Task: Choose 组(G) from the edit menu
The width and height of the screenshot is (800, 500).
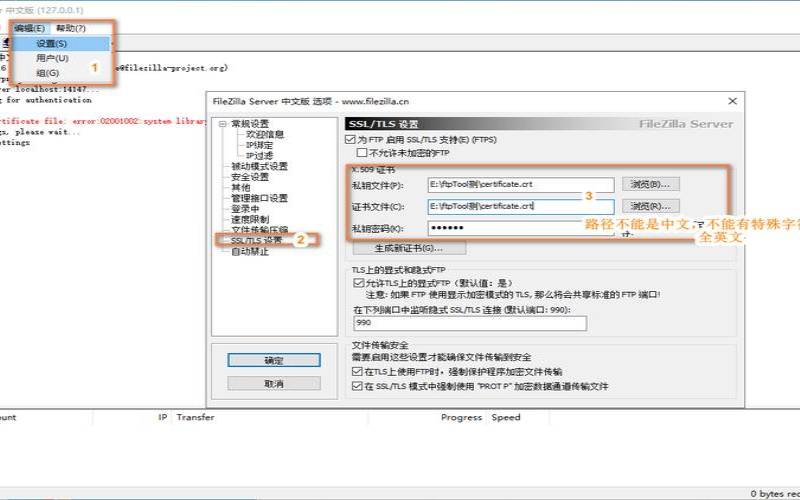Action: [47, 73]
